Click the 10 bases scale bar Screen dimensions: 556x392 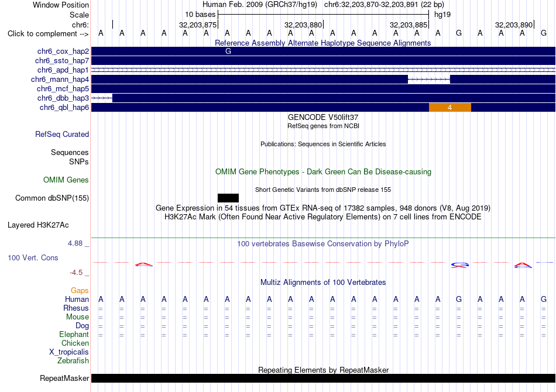[x=324, y=15]
